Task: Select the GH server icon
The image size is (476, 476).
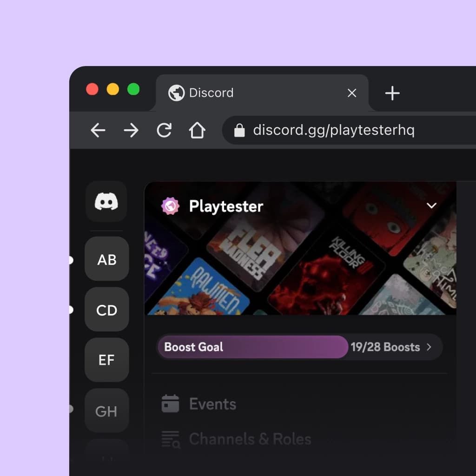Action: 106,410
